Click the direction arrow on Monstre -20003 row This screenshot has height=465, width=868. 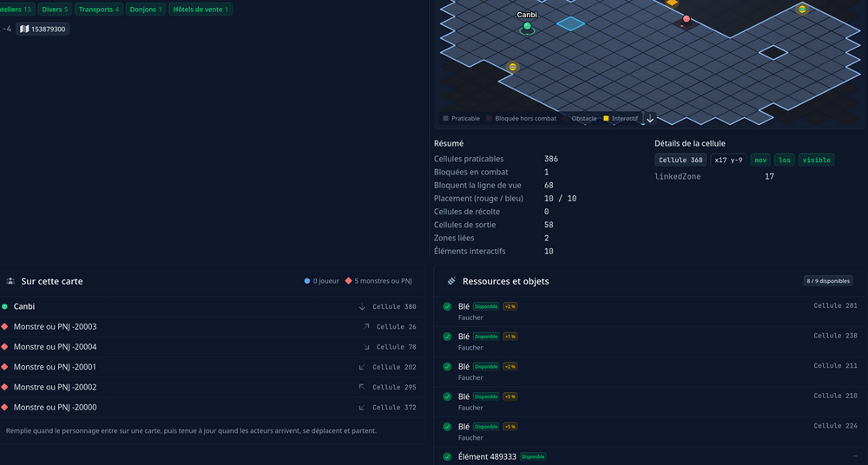366,326
